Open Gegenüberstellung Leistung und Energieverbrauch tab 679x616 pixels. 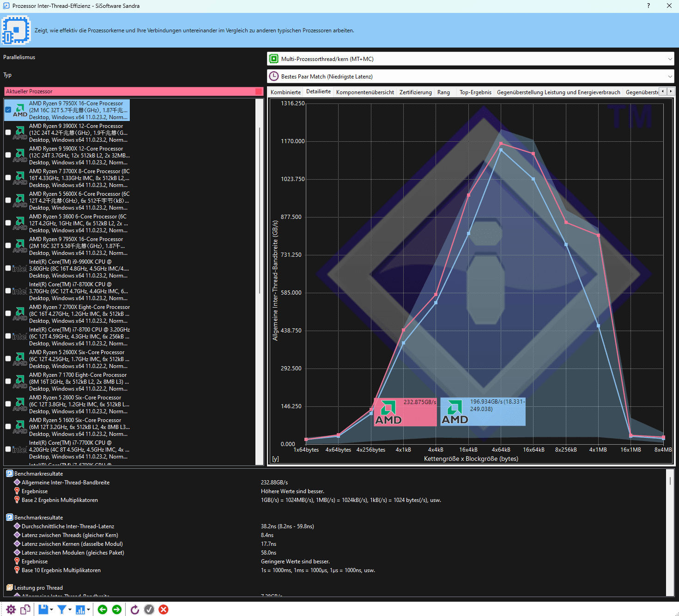(x=558, y=92)
